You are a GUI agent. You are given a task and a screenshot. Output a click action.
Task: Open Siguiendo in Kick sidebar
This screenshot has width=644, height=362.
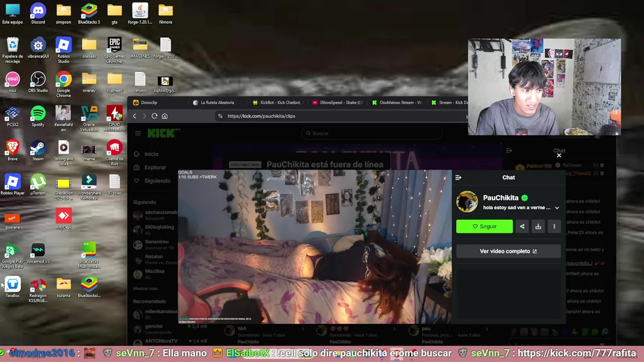pyautogui.click(x=157, y=181)
